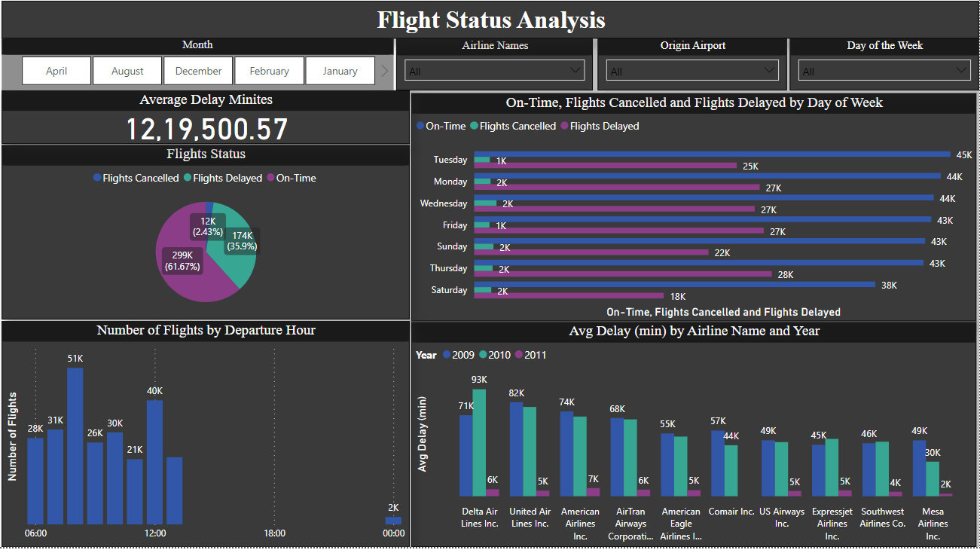Open the Day of the Week dropdown
This screenshot has width=980, height=550.
point(884,71)
